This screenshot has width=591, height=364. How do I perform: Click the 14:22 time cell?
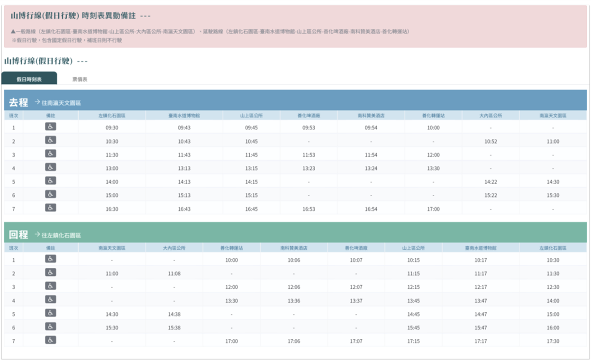491,182
